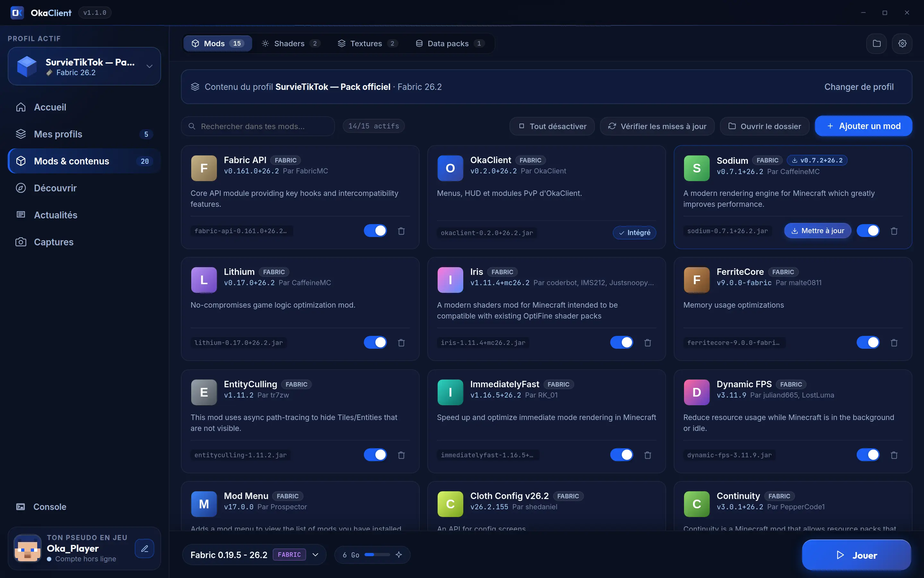Adjust the 6 Go memory slider

377,555
